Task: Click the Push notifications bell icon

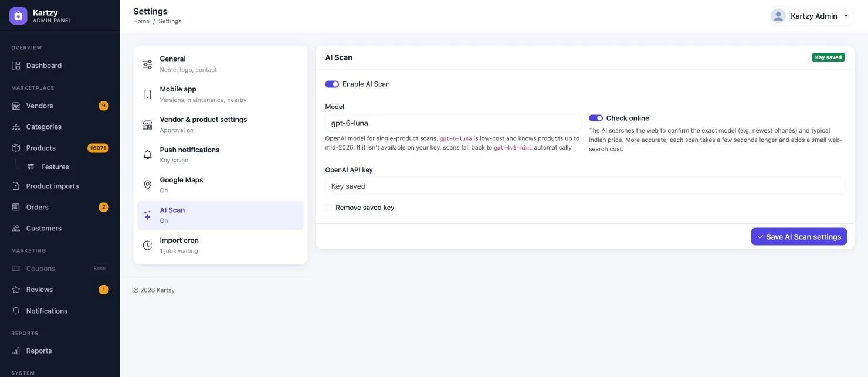Action: click(148, 155)
